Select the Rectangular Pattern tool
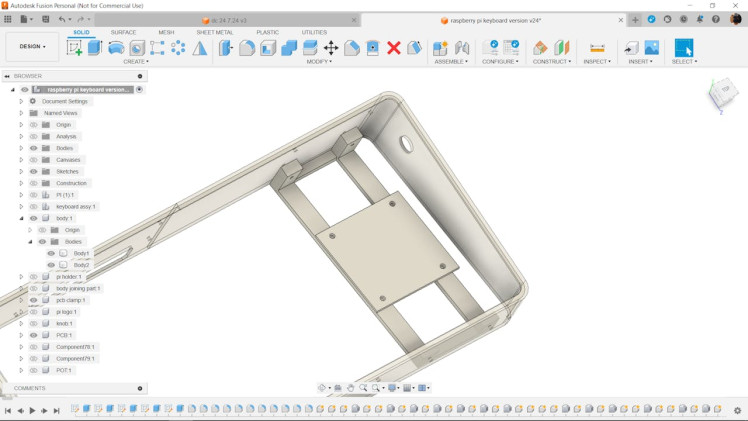This screenshot has height=421, width=748. coord(157,48)
